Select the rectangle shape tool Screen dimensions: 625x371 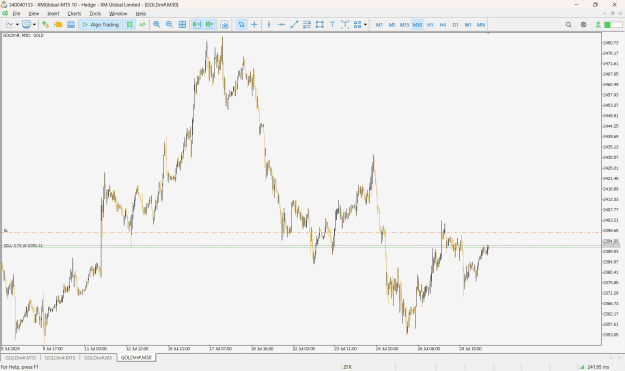[x=320, y=25]
